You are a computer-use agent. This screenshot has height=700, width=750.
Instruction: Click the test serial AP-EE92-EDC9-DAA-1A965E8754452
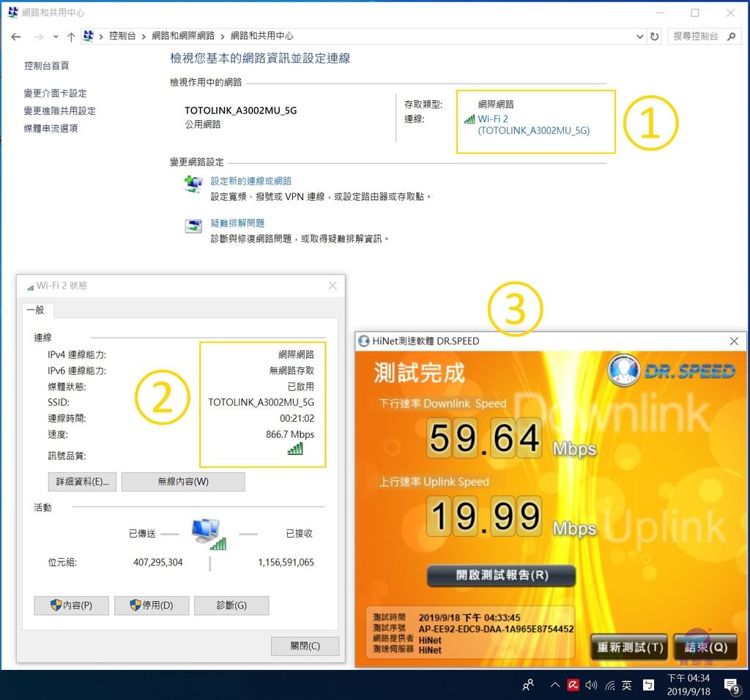point(496,629)
